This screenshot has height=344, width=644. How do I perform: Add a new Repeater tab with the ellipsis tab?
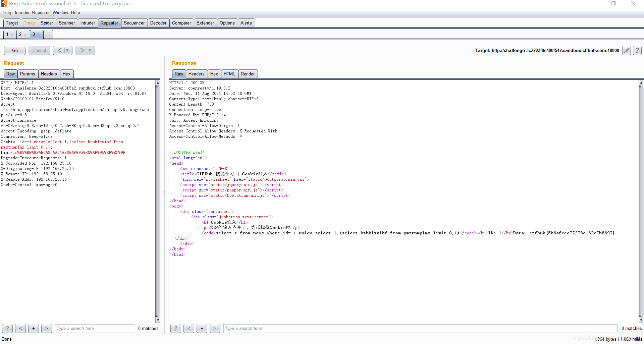48,34
